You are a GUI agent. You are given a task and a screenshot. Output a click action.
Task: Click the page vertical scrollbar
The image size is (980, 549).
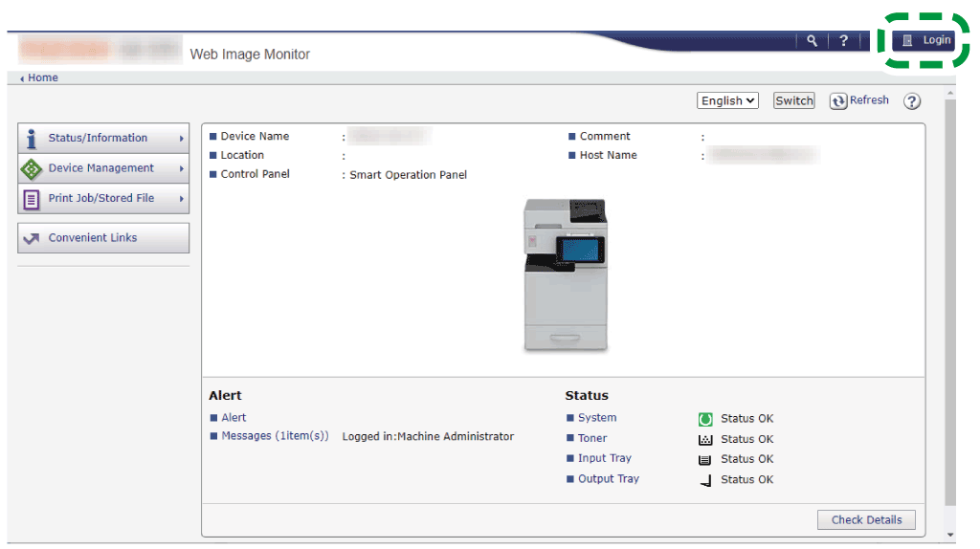coord(950,303)
